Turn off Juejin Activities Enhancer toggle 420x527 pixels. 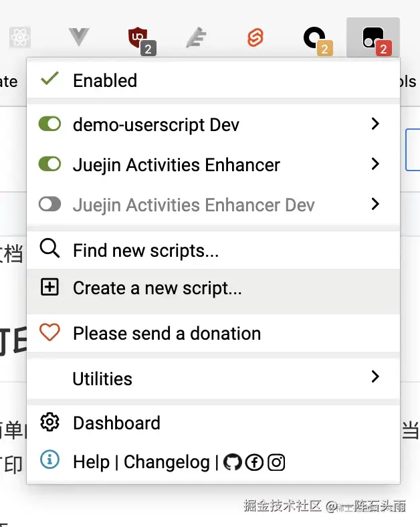[x=49, y=165]
